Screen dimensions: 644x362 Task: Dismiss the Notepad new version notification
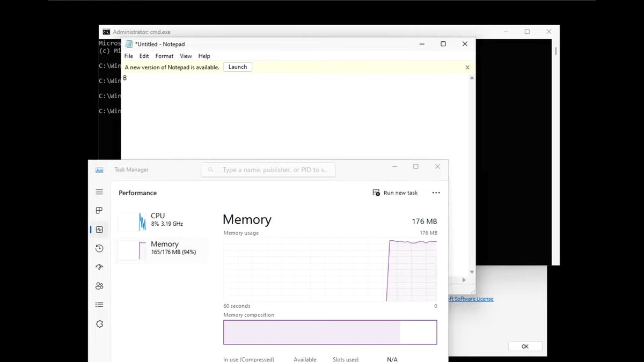(467, 68)
